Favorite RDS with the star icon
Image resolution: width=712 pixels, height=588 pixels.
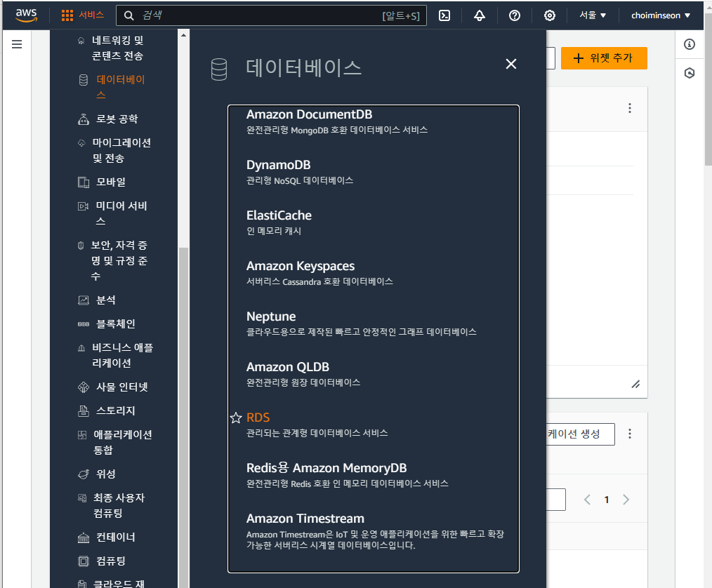click(236, 418)
